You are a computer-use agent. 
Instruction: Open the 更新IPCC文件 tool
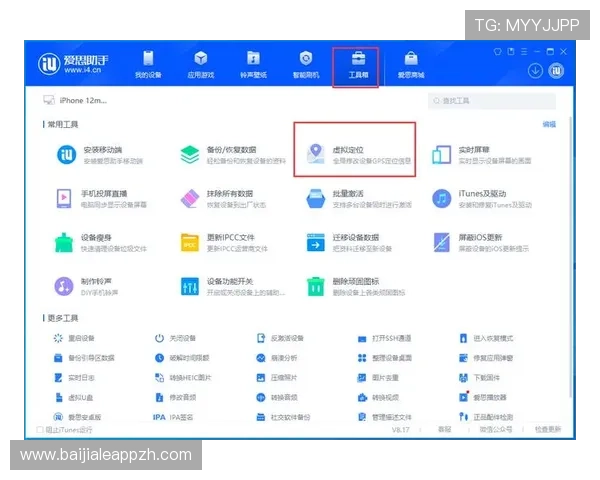224,243
